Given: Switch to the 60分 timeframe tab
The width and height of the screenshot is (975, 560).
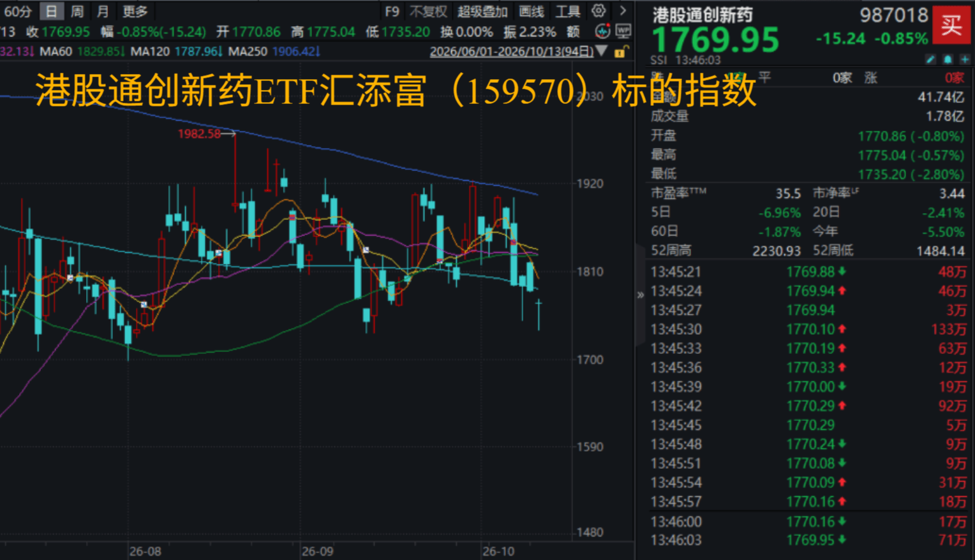Looking at the screenshot, I should pos(18,11).
